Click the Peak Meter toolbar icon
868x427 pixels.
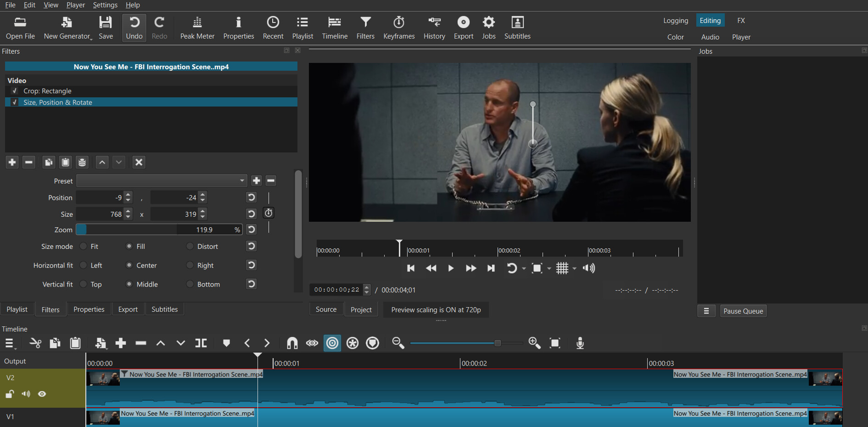[x=197, y=28]
